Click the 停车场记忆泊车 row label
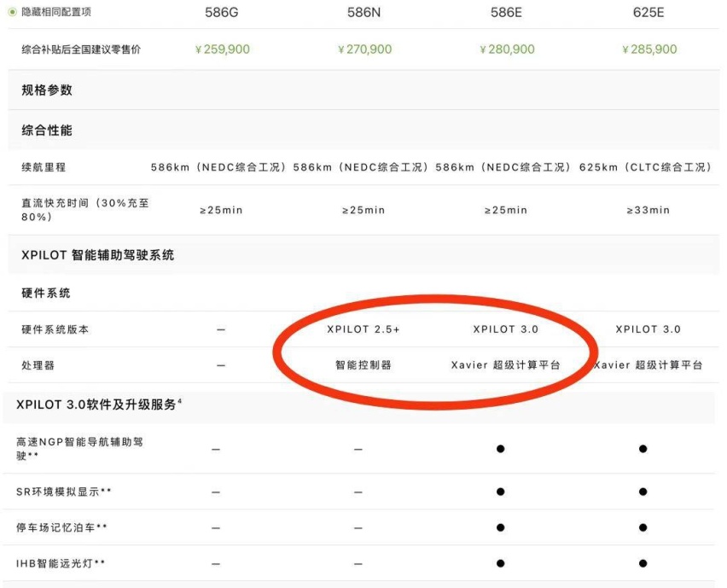Image resolution: width=727 pixels, height=588 pixels. (62, 527)
